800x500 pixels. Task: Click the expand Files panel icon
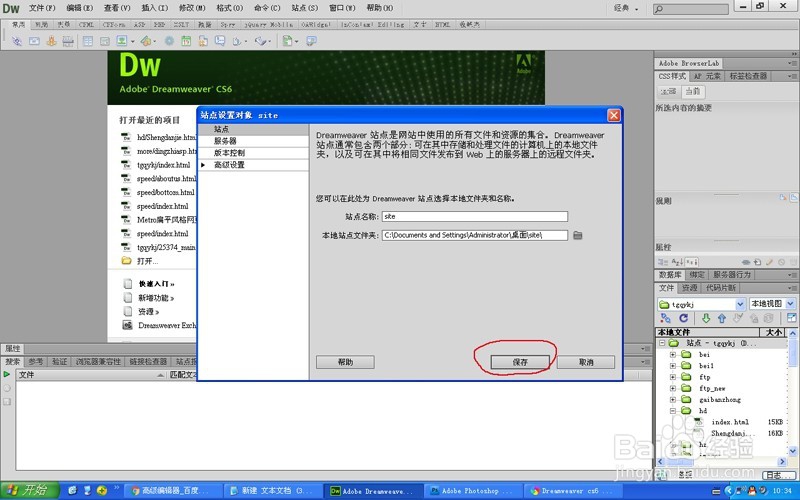pyautogui.click(x=791, y=318)
